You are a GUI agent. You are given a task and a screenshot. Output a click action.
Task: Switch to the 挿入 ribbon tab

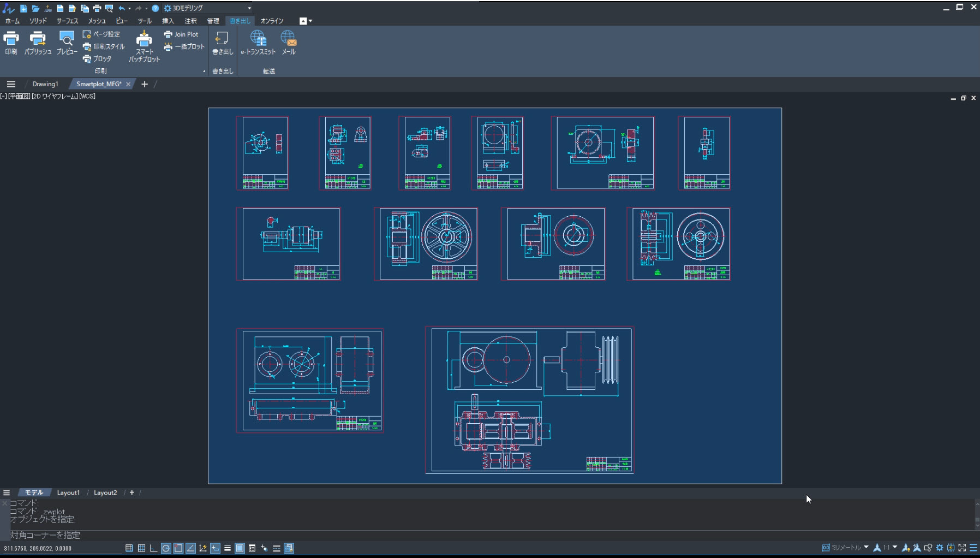(168, 21)
